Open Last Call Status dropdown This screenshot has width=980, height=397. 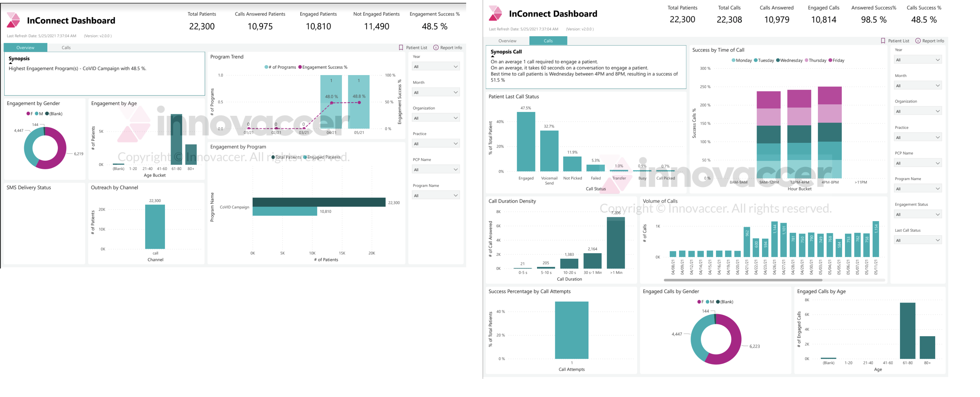[918, 240]
